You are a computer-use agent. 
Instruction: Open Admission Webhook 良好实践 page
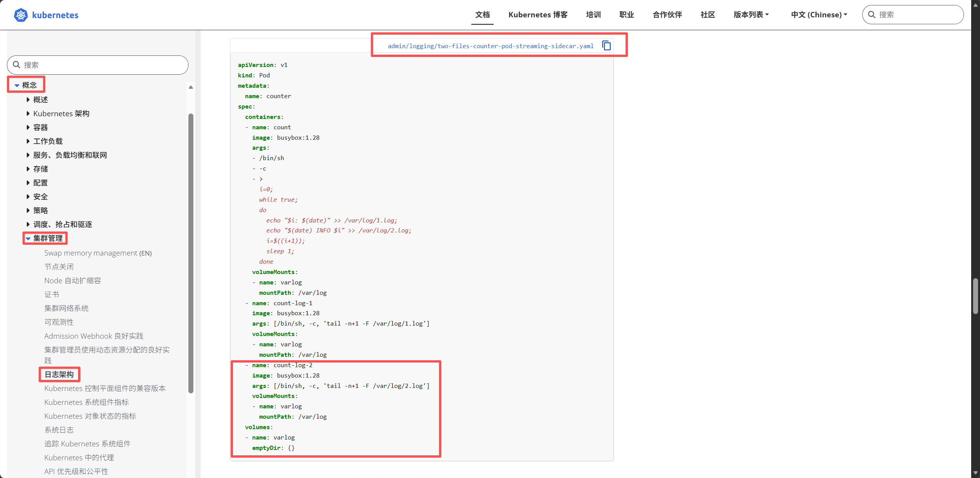point(94,336)
